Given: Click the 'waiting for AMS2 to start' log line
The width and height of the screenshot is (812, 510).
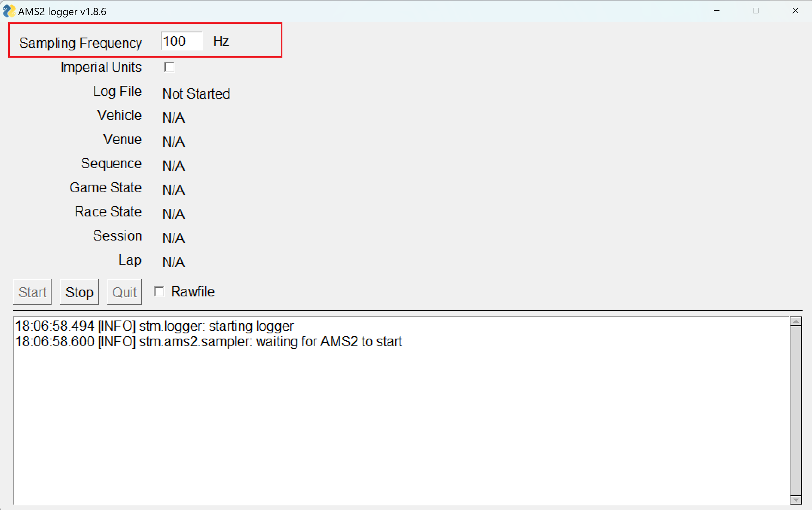Looking at the screenshot, I should 209,342.
